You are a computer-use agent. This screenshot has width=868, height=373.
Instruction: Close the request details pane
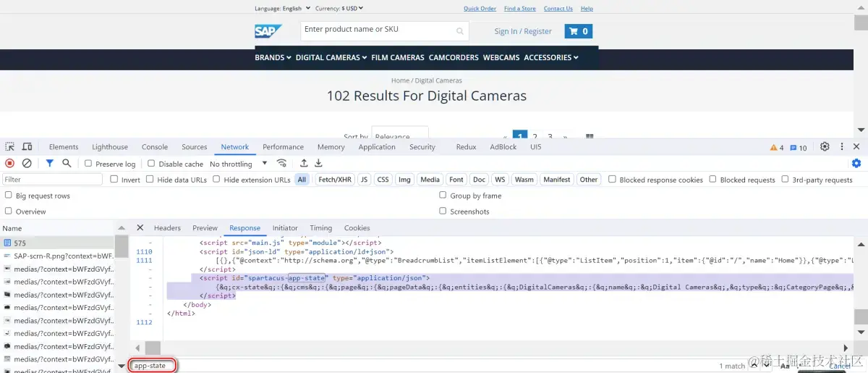click(140, 227)
